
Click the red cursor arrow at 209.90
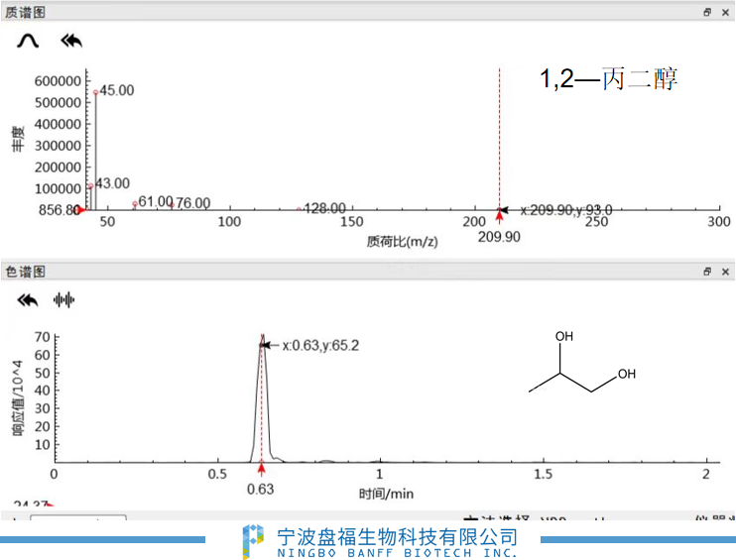(499, 217)
